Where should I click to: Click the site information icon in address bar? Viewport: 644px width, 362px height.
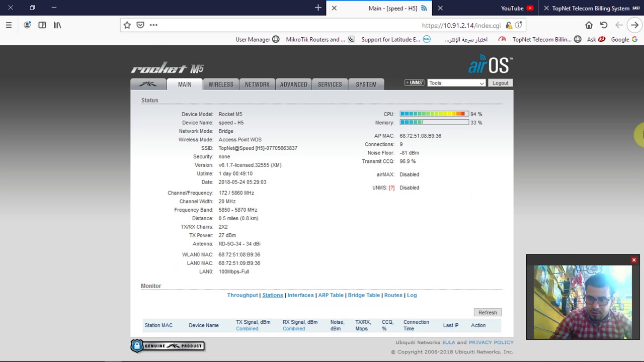click(x=518, y=25)
